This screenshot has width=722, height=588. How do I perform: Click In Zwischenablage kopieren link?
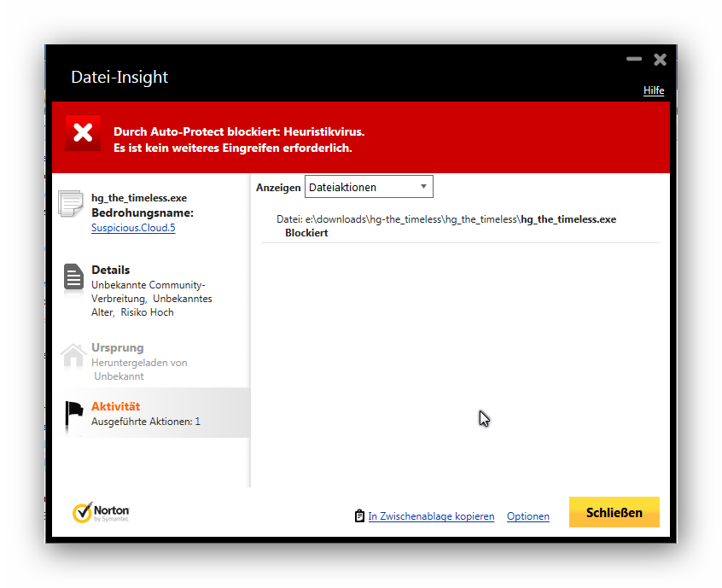click(x=431, y=516)
